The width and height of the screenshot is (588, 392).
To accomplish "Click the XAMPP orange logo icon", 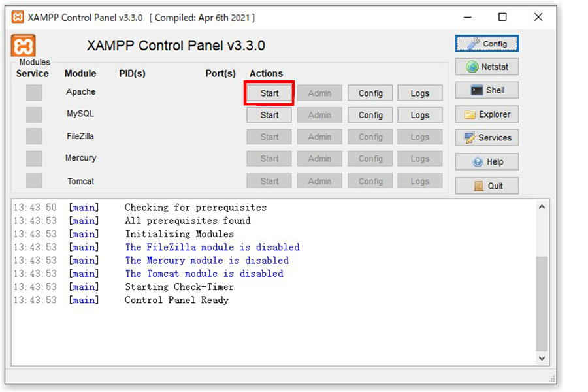I will click(24, 46).
